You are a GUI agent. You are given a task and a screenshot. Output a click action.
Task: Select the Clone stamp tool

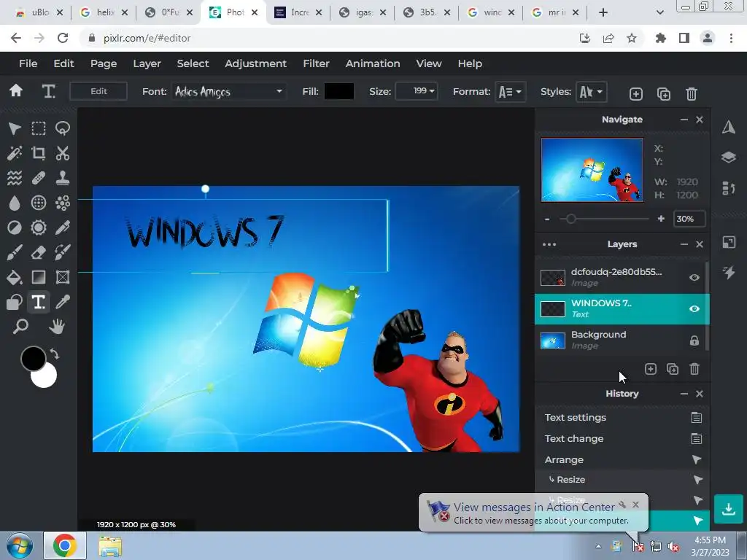coord(63,178)
